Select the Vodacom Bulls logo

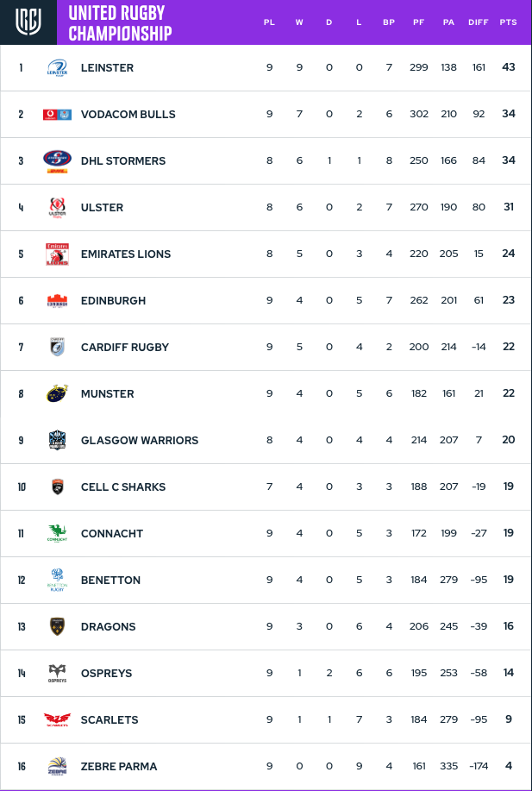point(57,115)
